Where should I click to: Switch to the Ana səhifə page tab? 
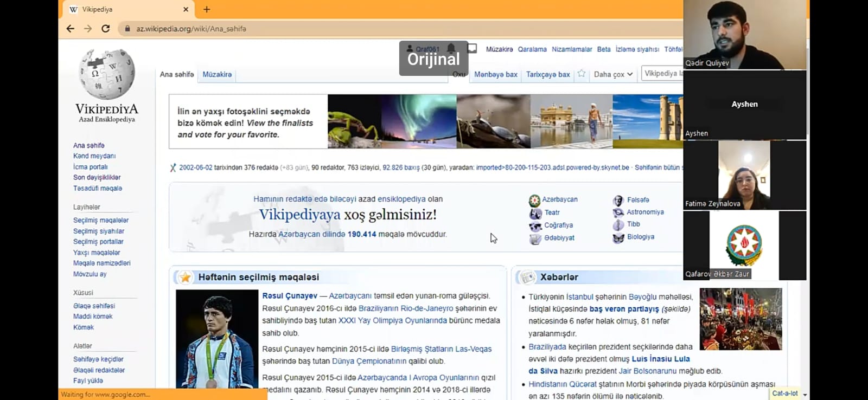pos(177,74)
